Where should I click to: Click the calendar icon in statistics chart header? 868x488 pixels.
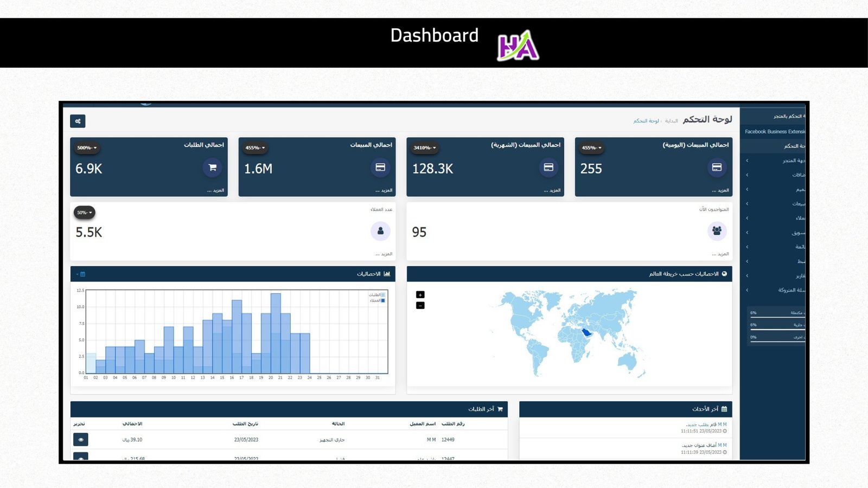(x=82, y=274)
